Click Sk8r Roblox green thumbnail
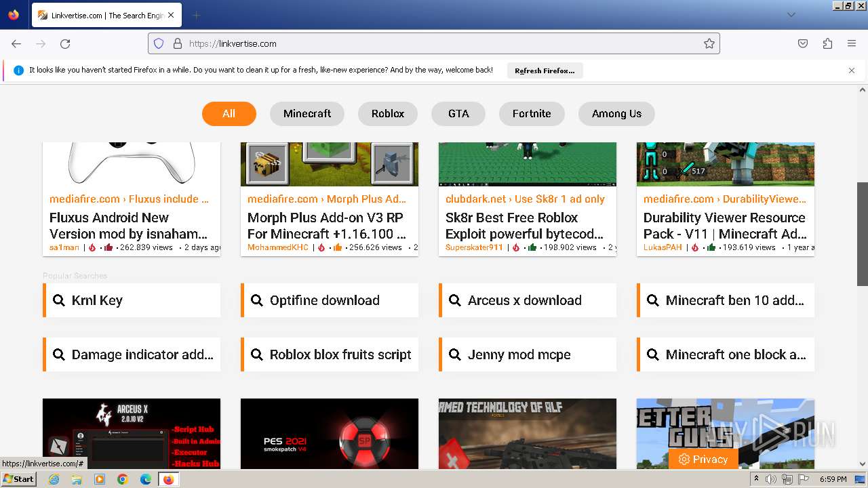 coord(528,164)
